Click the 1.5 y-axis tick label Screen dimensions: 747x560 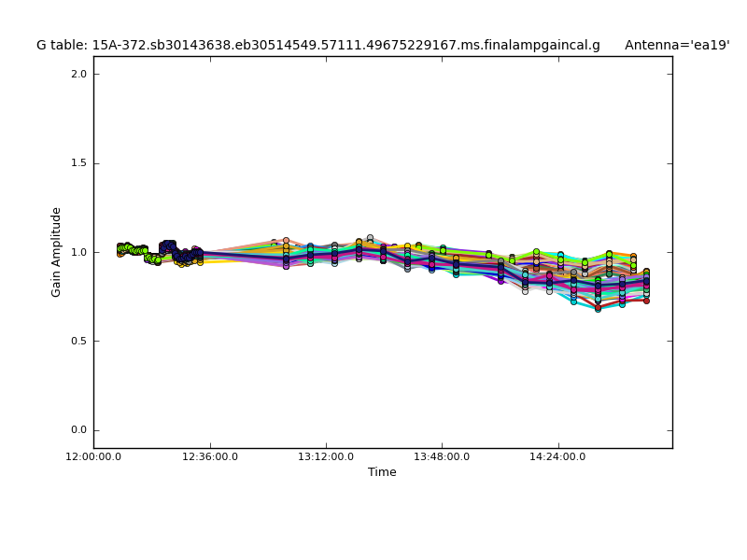pyautogui.click(x=78, y=163)
